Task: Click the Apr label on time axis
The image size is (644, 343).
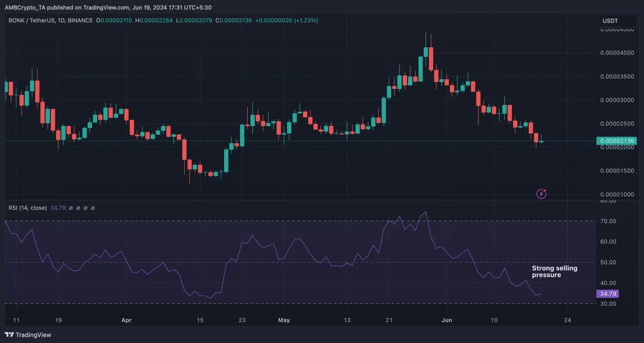Action: (x=126, y=320)
